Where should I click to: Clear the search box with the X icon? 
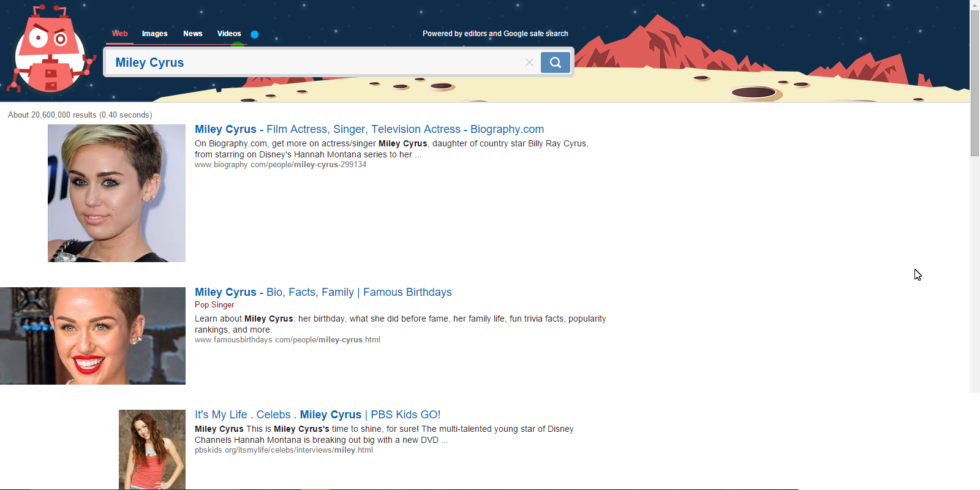(529, 62)
